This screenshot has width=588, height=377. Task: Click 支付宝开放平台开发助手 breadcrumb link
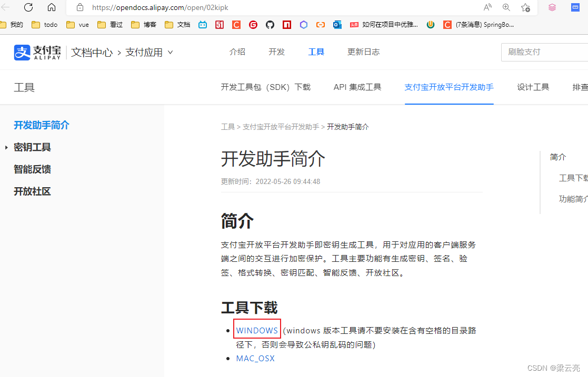(281, 127)
